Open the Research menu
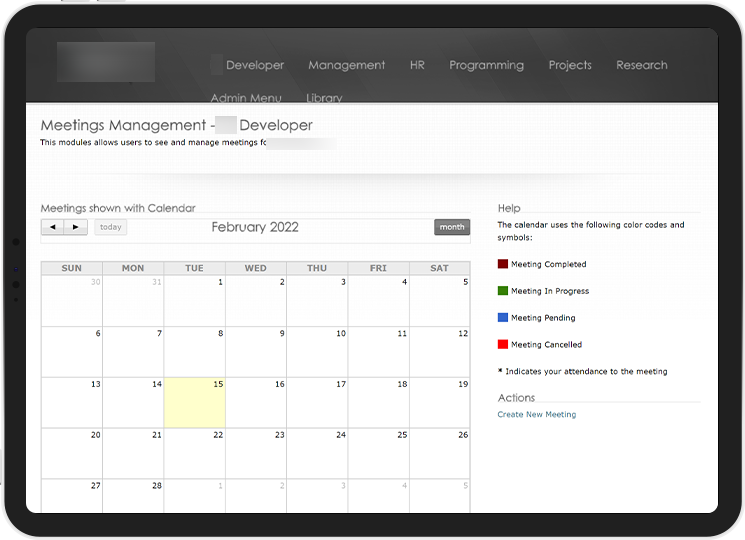The height and width of the screenshot is (540, 745). tap(642, 65)
